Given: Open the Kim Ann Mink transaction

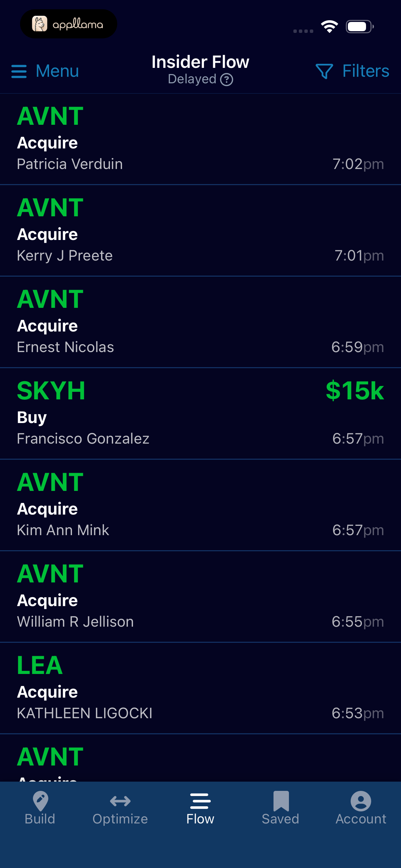Looking at the screenshot, I should 200,505.
